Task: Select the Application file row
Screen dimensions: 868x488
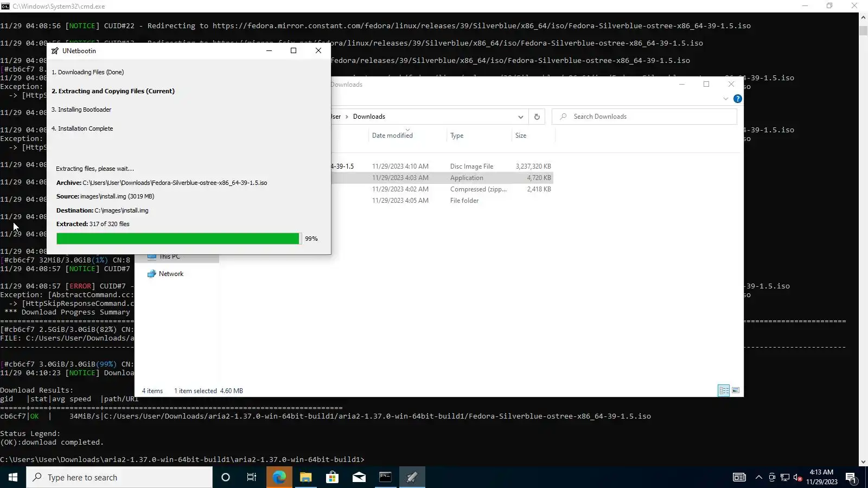Action: pyautogui.click(x=442, y=178)
